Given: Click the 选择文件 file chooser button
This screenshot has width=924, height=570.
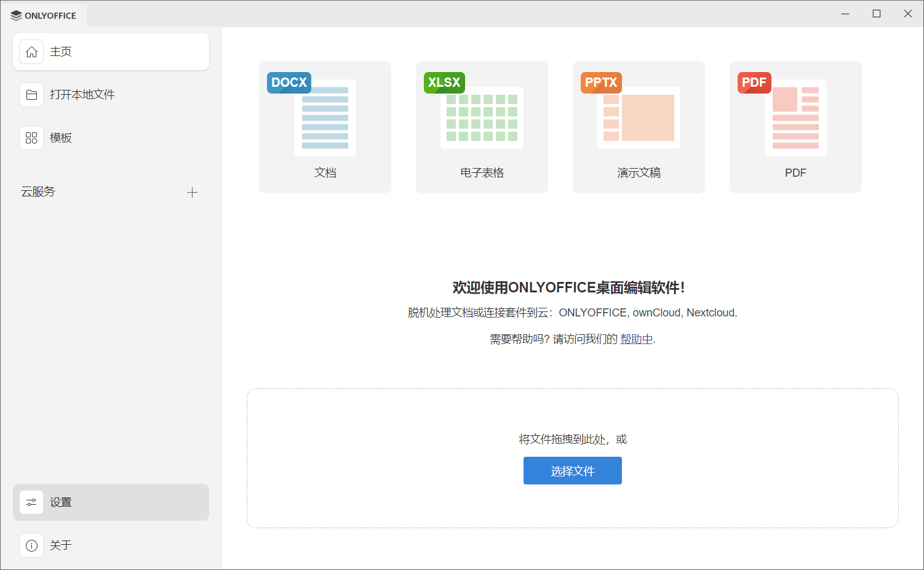Looking at the screenshot, I should [x=572, y=470].
